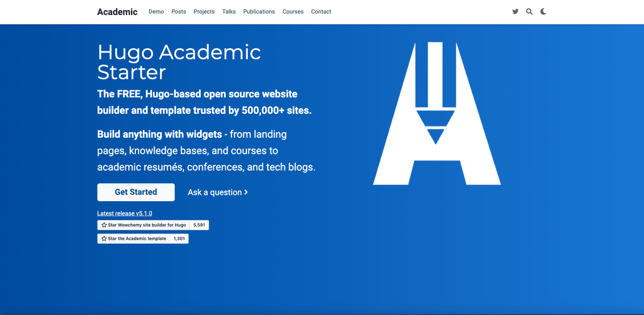Star Wowchemy site builder for Hugo
Image resolution: width=644 pixels, height=315 pixels.
pos(143,225)
